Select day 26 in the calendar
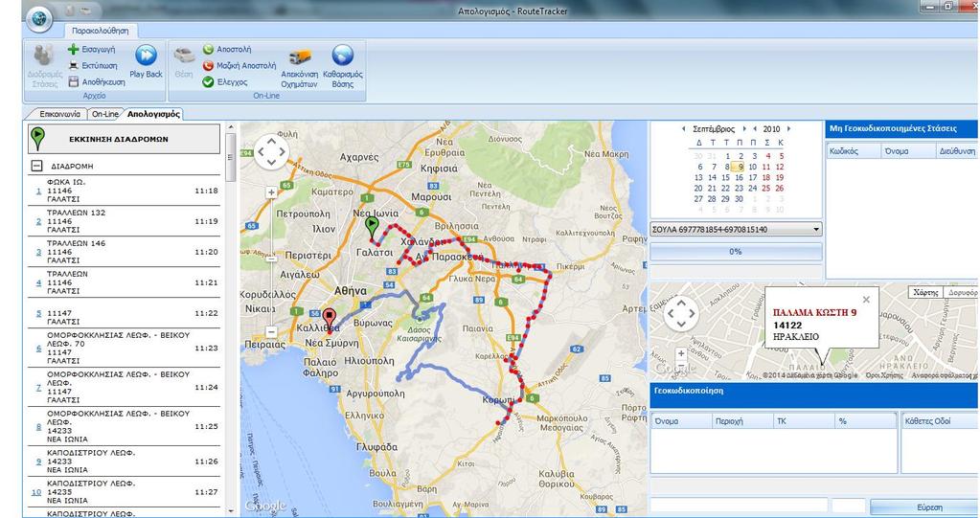 point(780,188)
